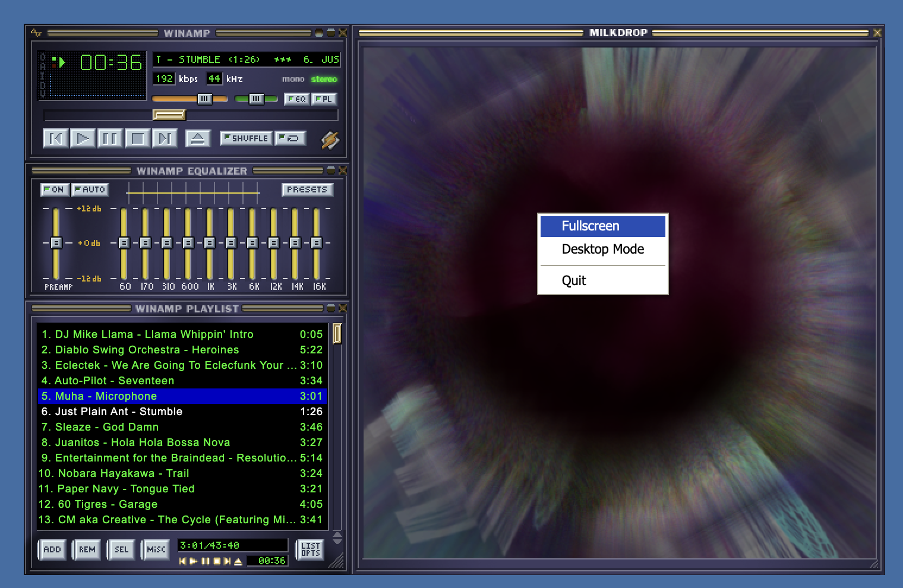Screen dimensions: 903x588
Task: Toggle the equalizer ON button
Action: (x=55, y=189)
